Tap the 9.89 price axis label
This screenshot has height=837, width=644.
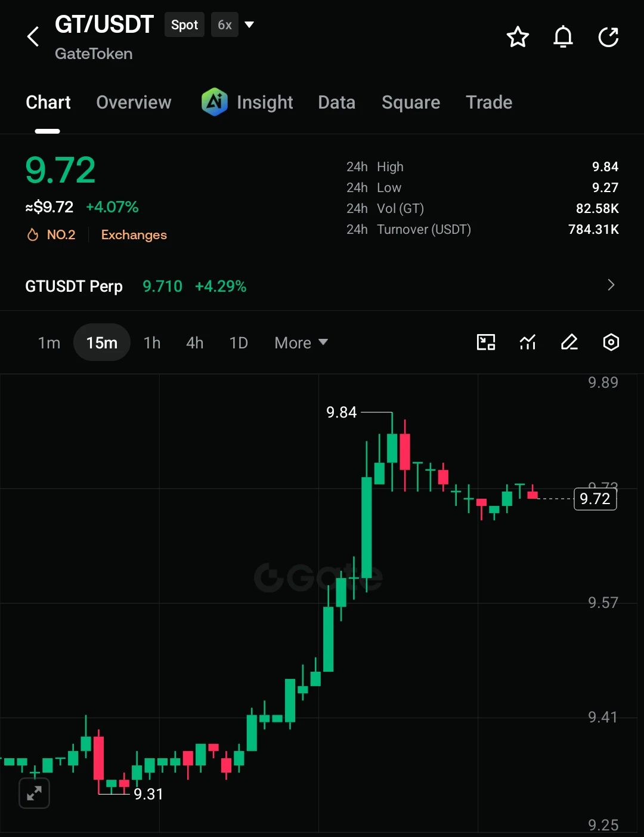[603, 382]
